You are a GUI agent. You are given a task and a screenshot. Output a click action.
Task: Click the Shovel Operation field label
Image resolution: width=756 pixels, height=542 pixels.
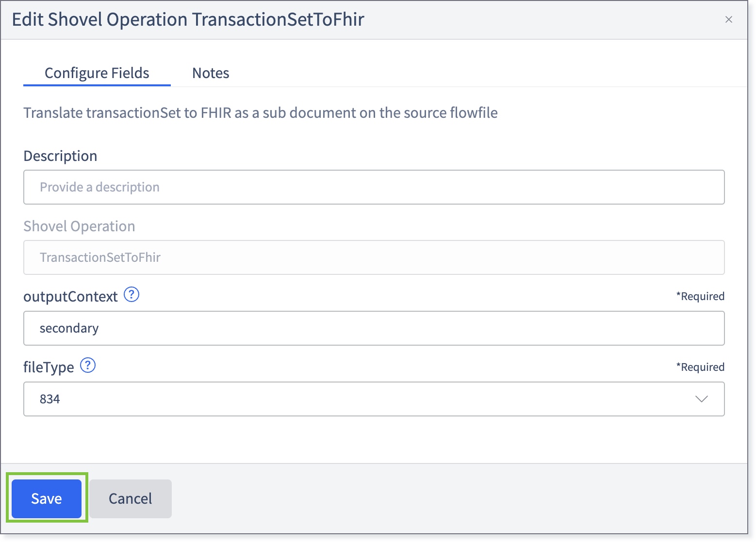[79, 226]
